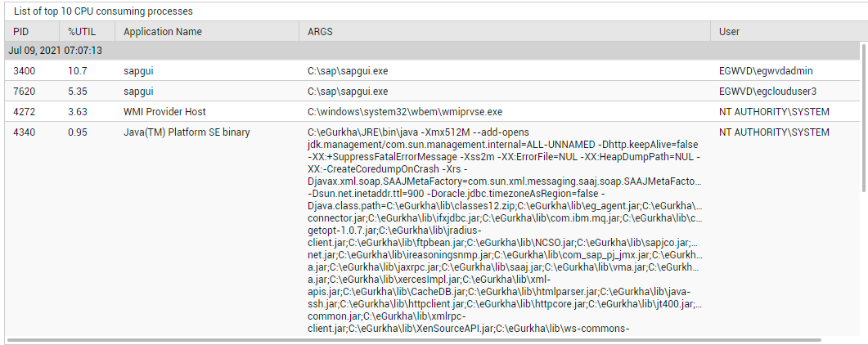Click sapgui name in PID 3400 row
The image size is (868, 345).
point(138,71)
